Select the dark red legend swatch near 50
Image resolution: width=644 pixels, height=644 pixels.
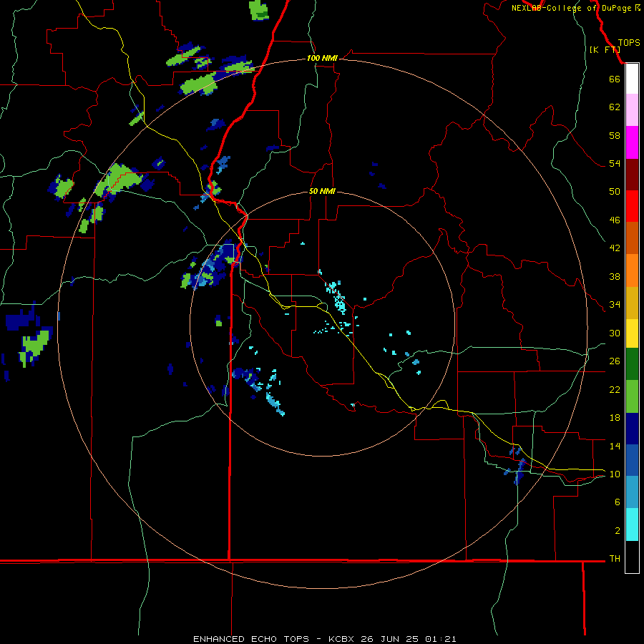[632, 175]
